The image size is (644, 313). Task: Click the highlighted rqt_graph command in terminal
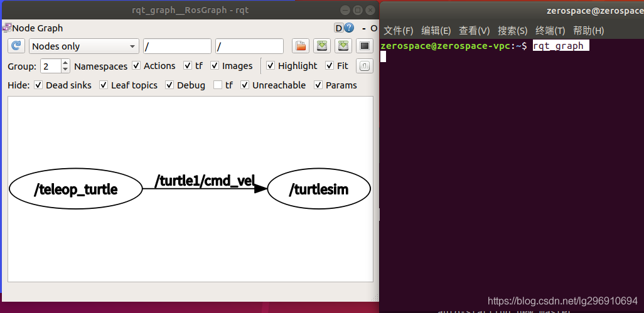(x=561, y=46)
